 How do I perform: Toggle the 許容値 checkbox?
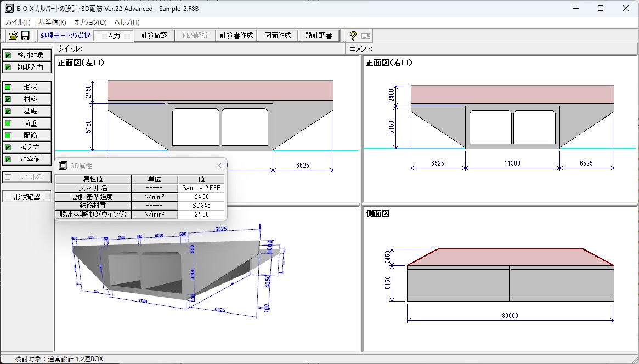[x=8, y=160]
